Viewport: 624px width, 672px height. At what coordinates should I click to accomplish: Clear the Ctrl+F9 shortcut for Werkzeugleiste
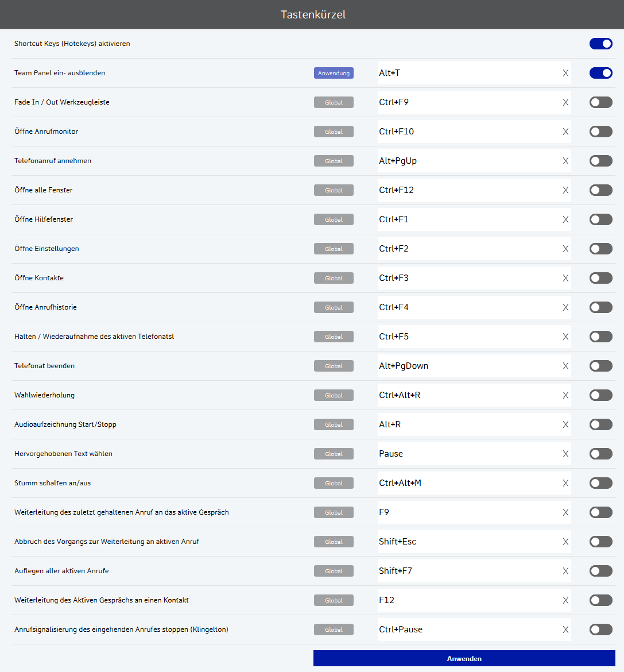[x=565, y=102]
